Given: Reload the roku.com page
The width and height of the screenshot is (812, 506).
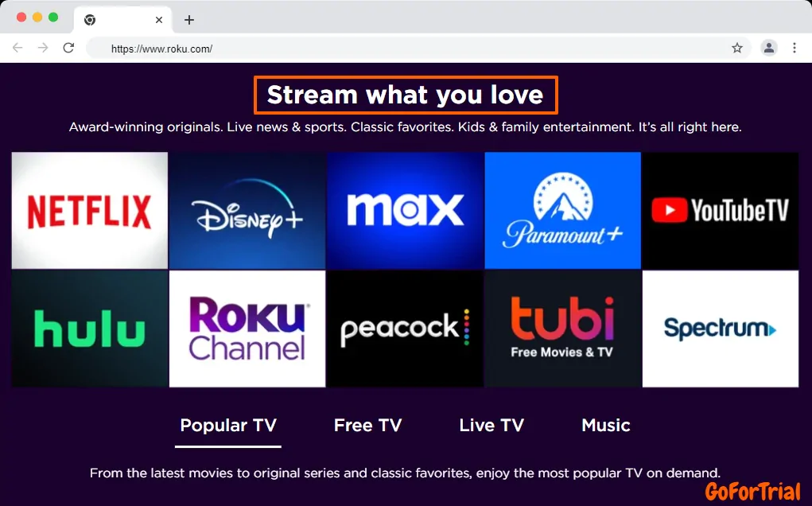Looking at the screenshot, I should [x=68, y=49].
